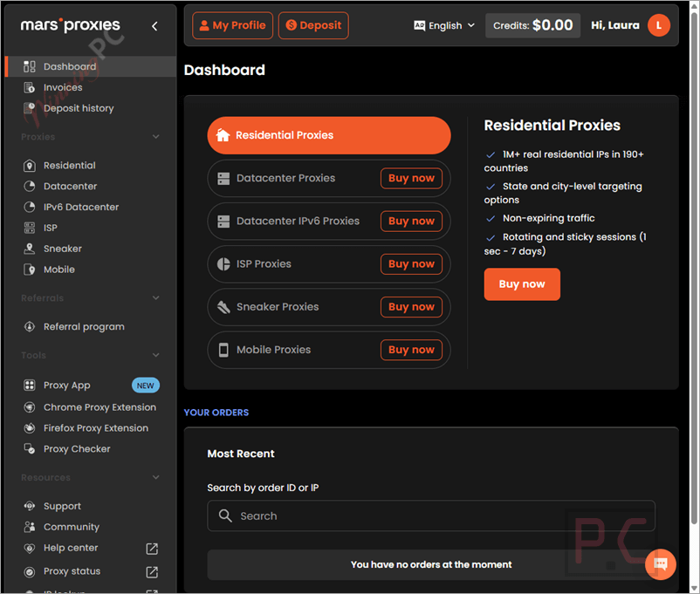Click the Residential location-pin icon
700x594 pixels.
pyautogui.click(x=30, y=166)
